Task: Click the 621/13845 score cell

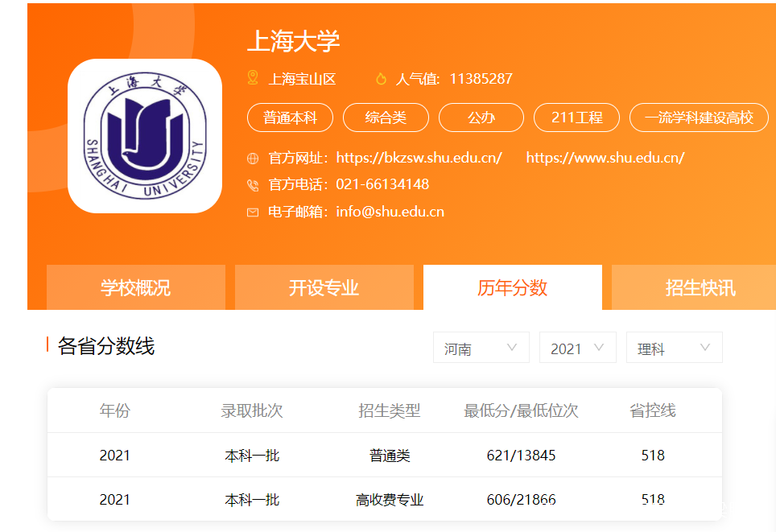Action: [x=521, y=456]
